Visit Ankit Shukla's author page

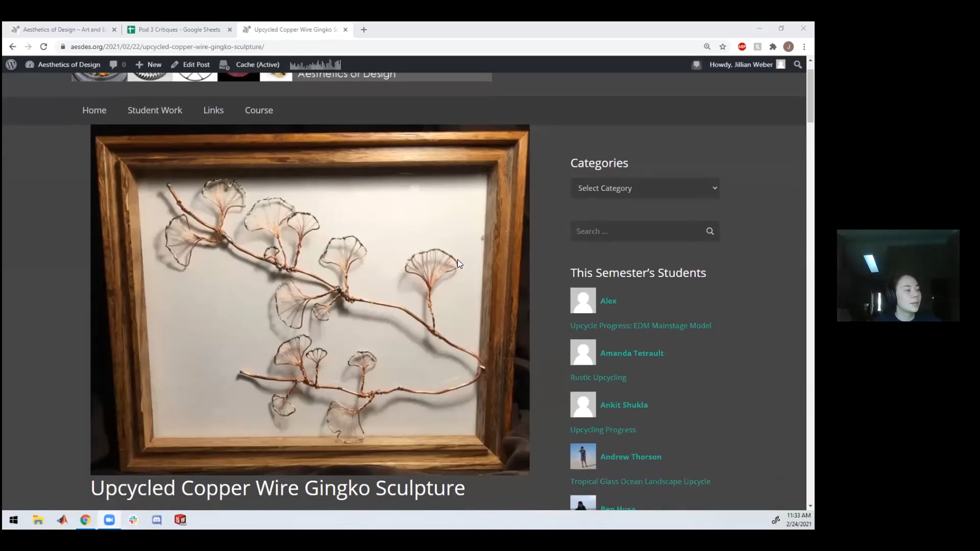coord(624,405)
